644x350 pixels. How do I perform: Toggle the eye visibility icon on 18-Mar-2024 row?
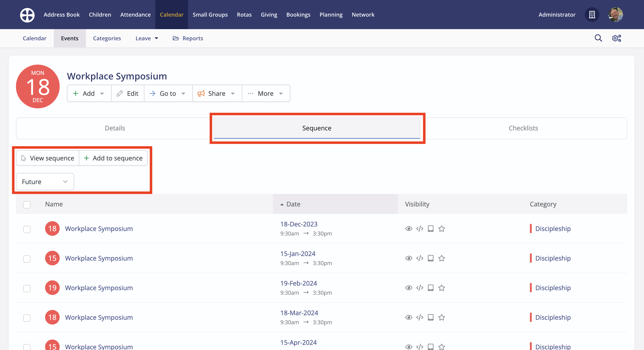tap(409, 317)
